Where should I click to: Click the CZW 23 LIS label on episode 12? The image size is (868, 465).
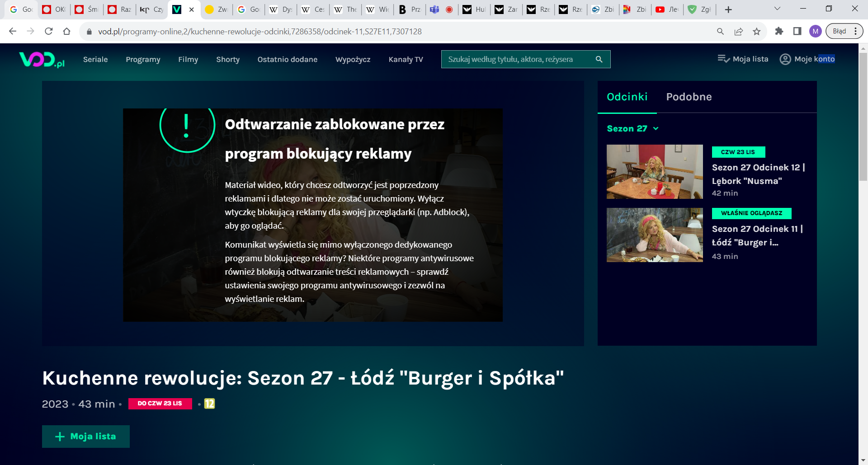738,152
